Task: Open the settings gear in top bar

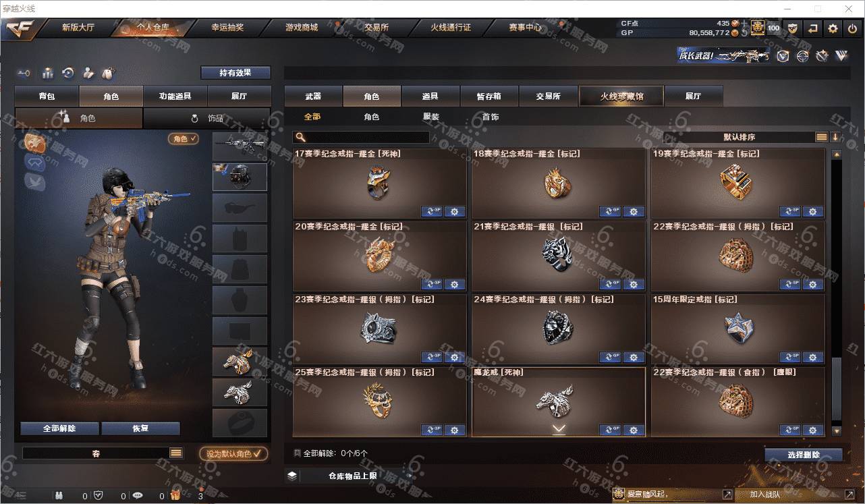Action: [833, 28]
